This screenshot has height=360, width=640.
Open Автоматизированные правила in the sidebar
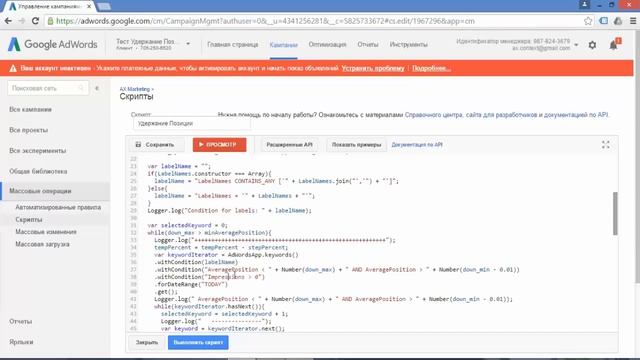click(x=58, y=207)
